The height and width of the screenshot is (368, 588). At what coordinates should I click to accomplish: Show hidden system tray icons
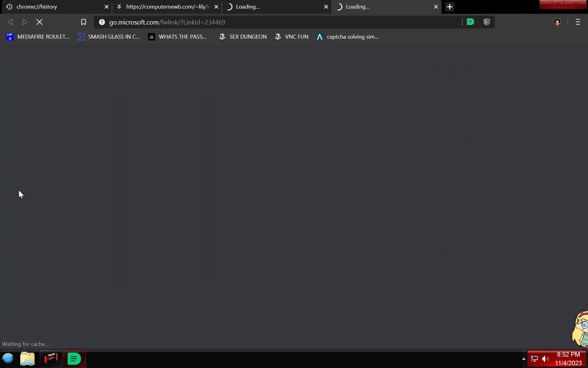pyautogui.click(x=524, y=358)
